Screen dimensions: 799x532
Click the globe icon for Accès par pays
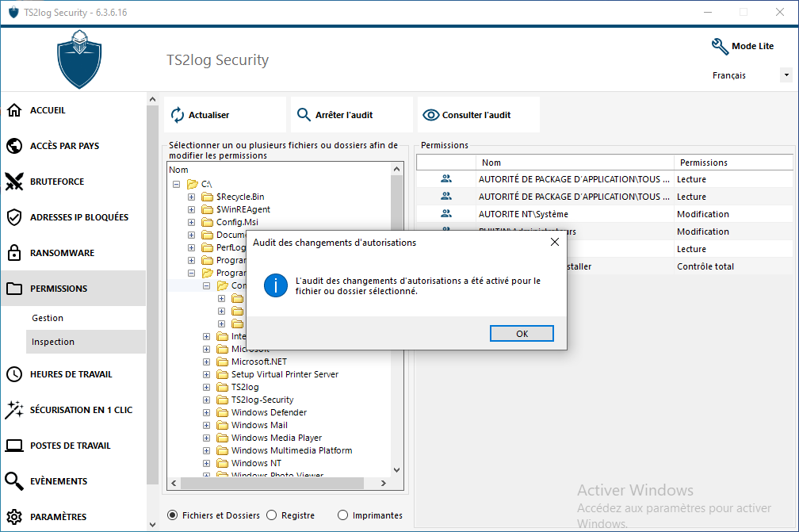click(14, 146)
